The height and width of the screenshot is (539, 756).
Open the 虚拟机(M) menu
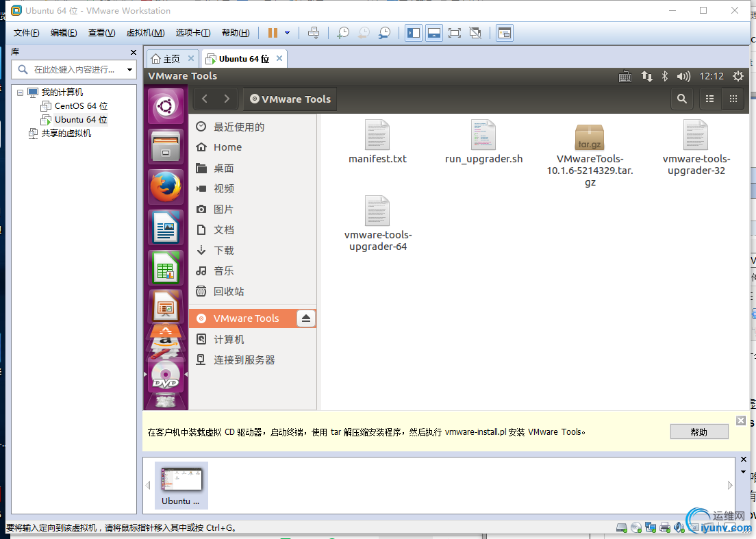(146, 33)
